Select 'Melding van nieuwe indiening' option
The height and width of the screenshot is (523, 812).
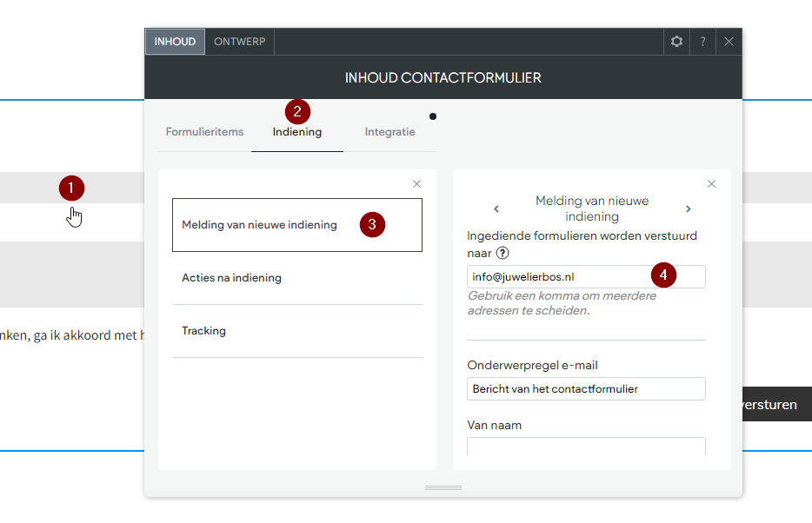297,225
